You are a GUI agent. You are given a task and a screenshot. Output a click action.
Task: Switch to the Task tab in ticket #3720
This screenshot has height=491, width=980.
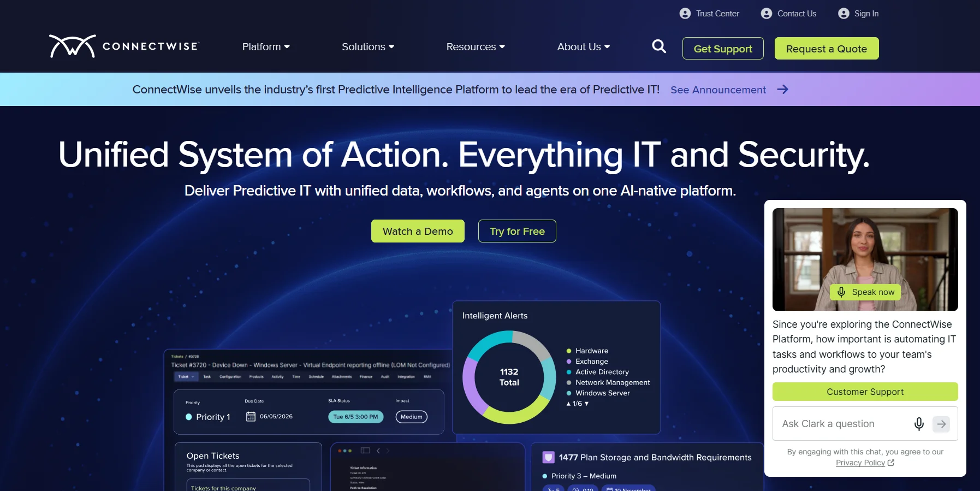207,377
